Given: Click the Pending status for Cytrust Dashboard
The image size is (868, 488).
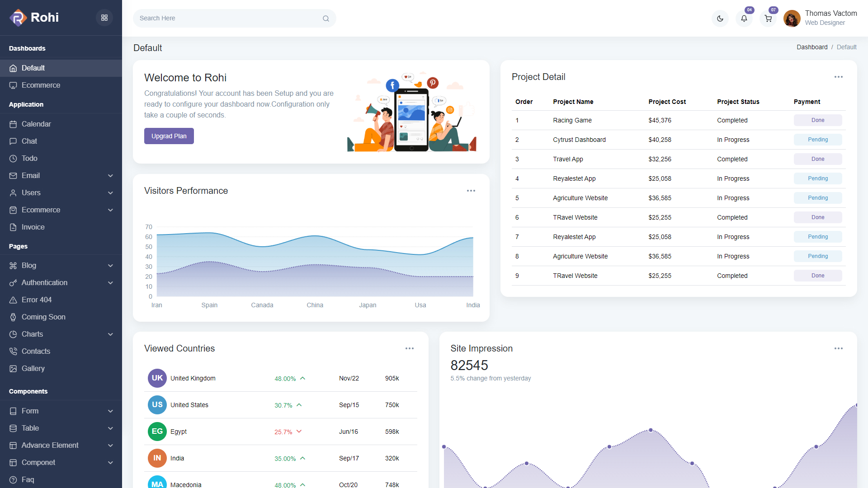Looking at the screenshot, I should 817,140.
